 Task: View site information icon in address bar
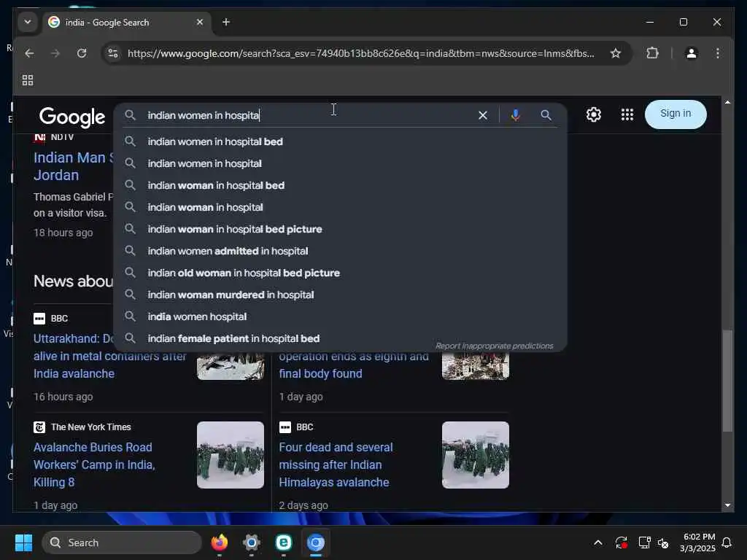coord(113,53)
